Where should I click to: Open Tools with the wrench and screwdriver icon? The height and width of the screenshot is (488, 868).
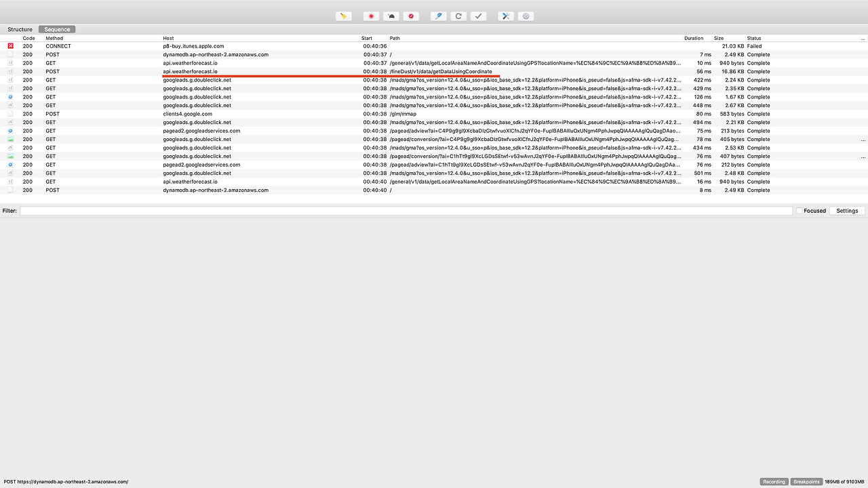coord(505,16)
